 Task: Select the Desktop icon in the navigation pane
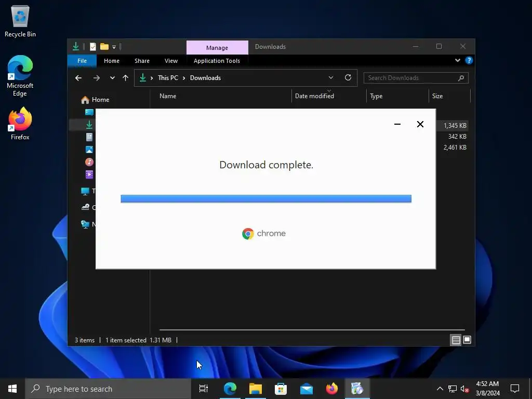89,112
